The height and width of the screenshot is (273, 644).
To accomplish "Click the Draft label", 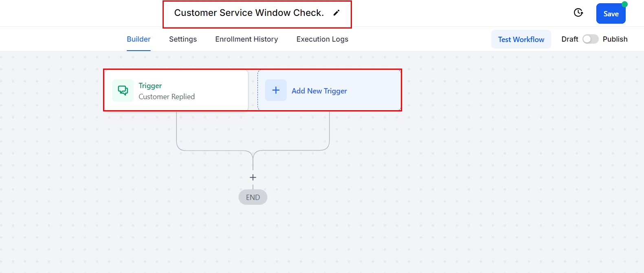I will pyautogui.click(x=569, y=39).
